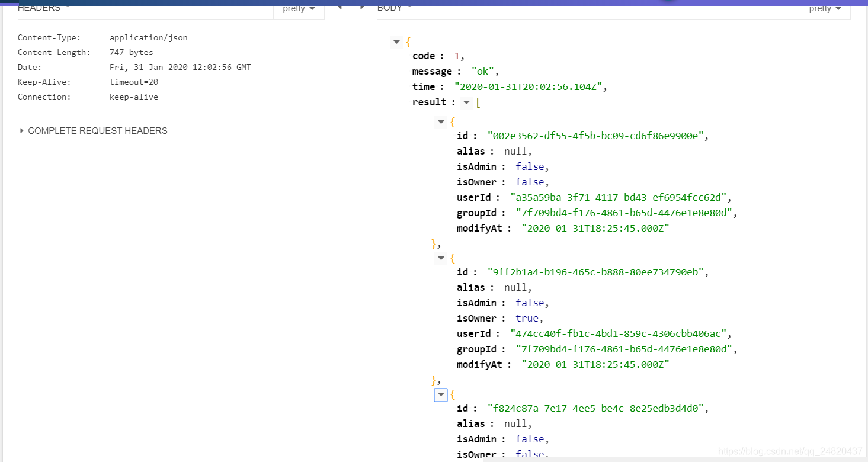
Task: Click the Date header value
Action: [x=180, y=68]
